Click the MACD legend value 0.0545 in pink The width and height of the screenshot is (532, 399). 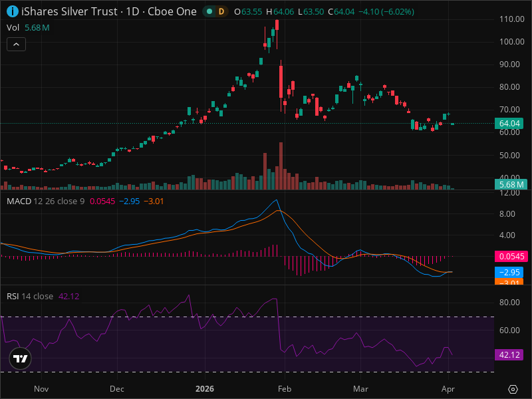(102, 201)
